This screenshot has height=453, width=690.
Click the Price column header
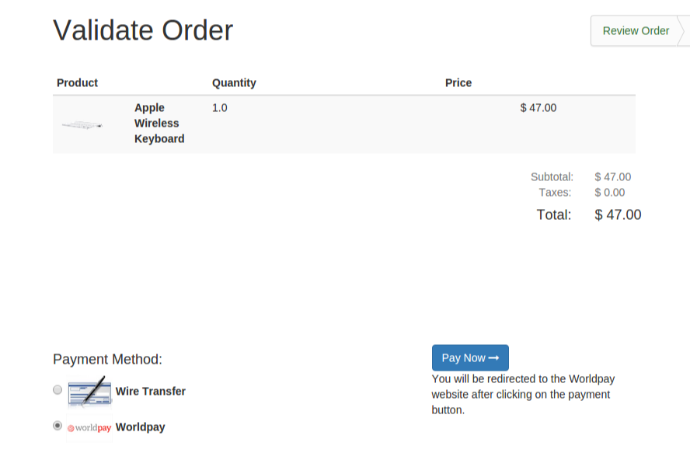(x=458, y=83)
